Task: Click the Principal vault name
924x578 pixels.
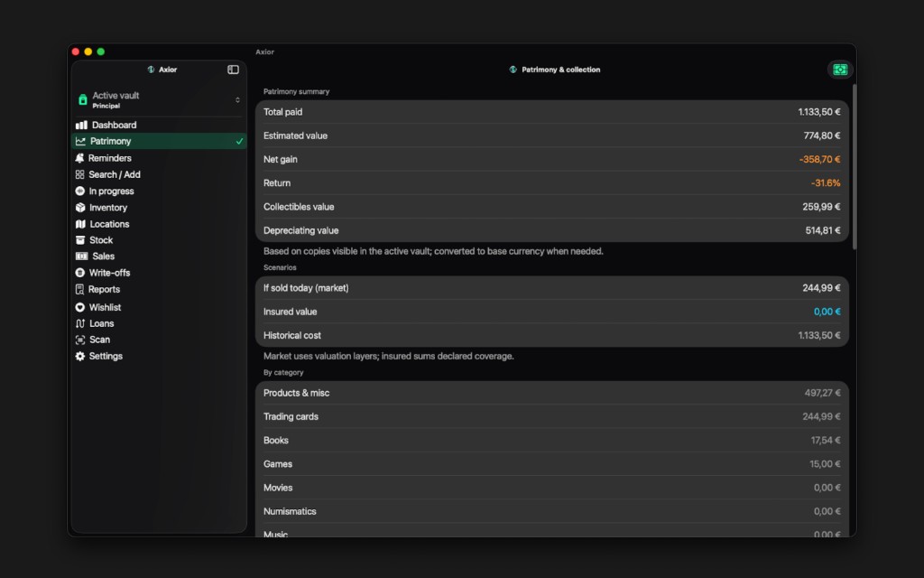Action: [106, 107]
